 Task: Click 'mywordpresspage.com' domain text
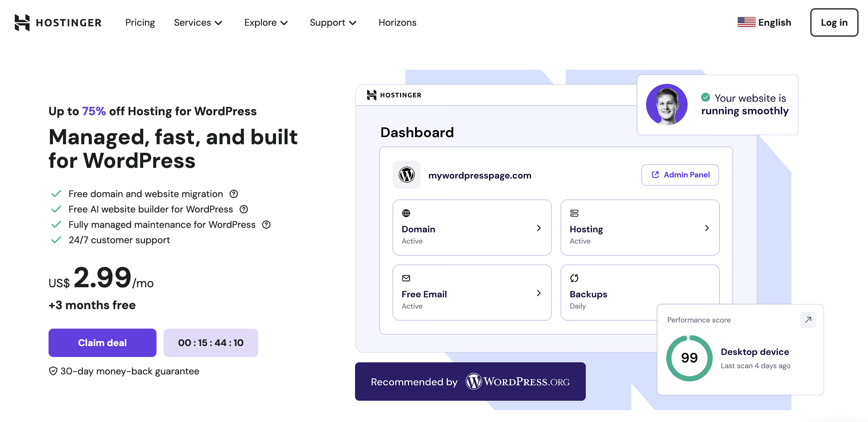[480, 175]
